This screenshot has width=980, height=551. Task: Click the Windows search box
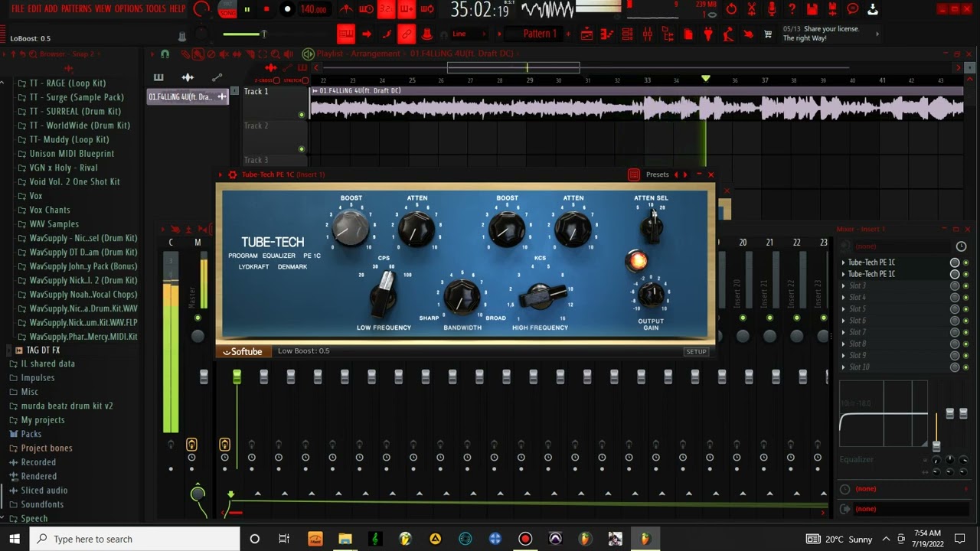pyautogui.click(x=135, y=539)
